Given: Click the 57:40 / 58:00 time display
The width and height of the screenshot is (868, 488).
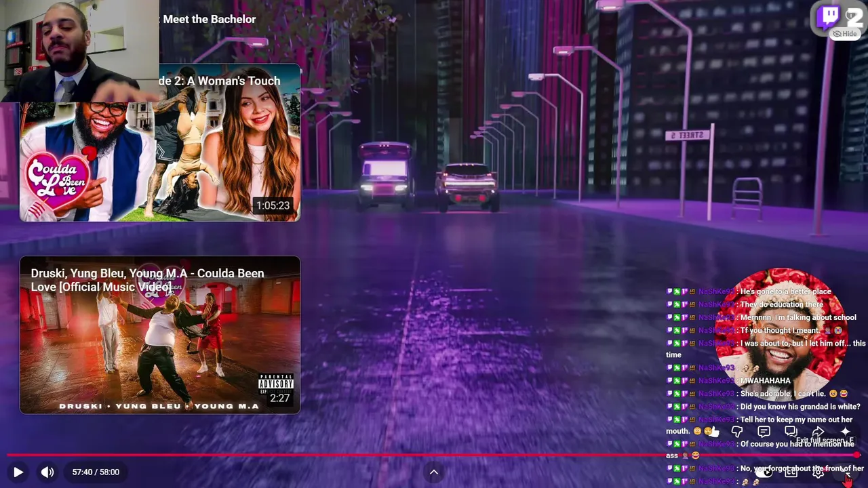Looking at the screenshot, I should click(96, 472).
